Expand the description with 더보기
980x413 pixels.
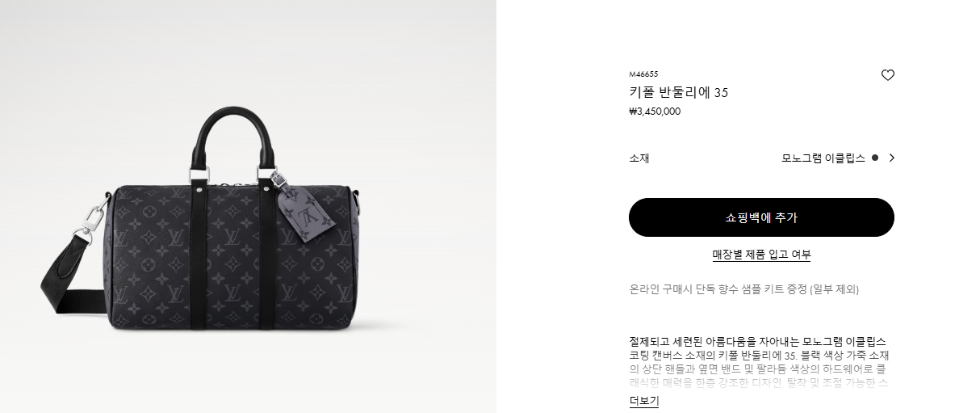(x=644, y=401)
